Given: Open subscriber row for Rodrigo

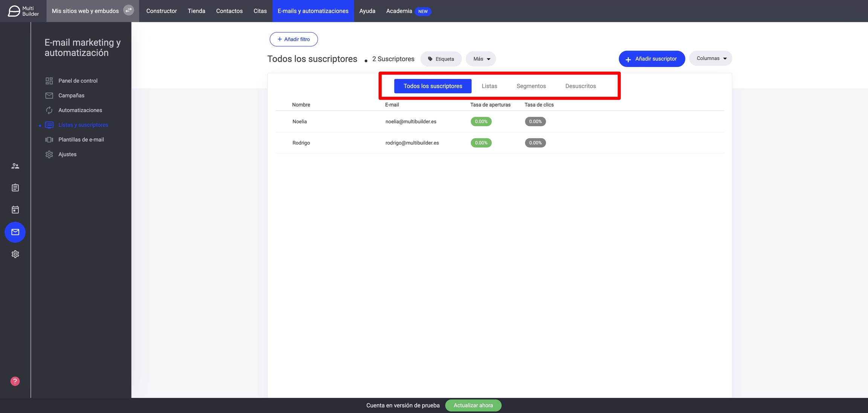Looking at the screenshot, I should click(x=301, y=143).
